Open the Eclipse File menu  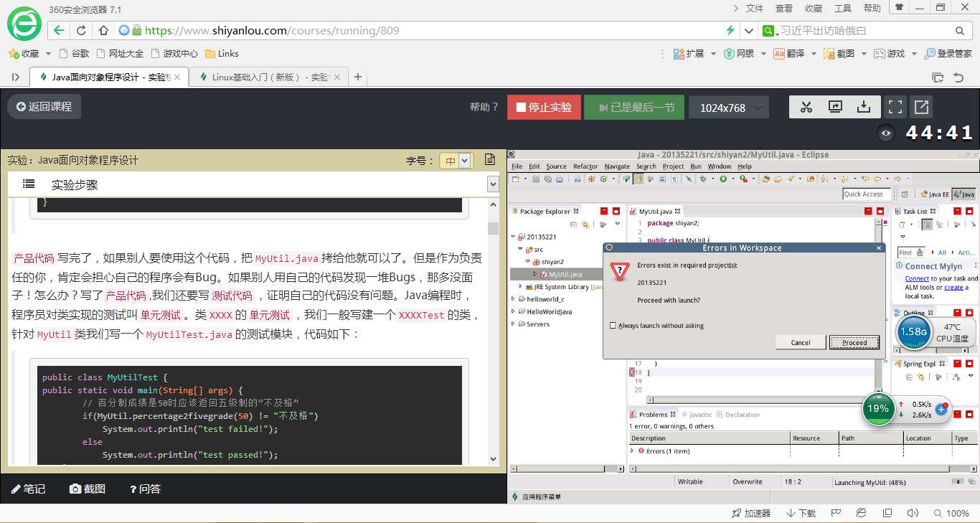pyautogui.click(x=517, y=166)
